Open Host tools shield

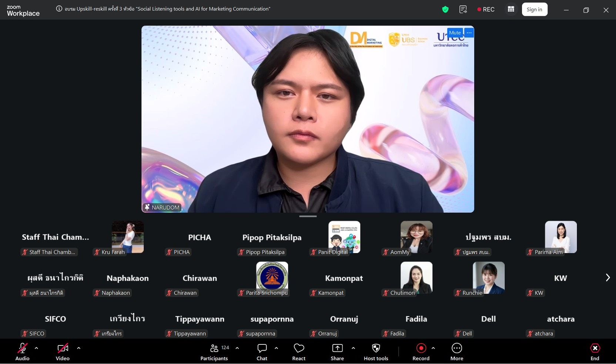(x=376, y=352)
